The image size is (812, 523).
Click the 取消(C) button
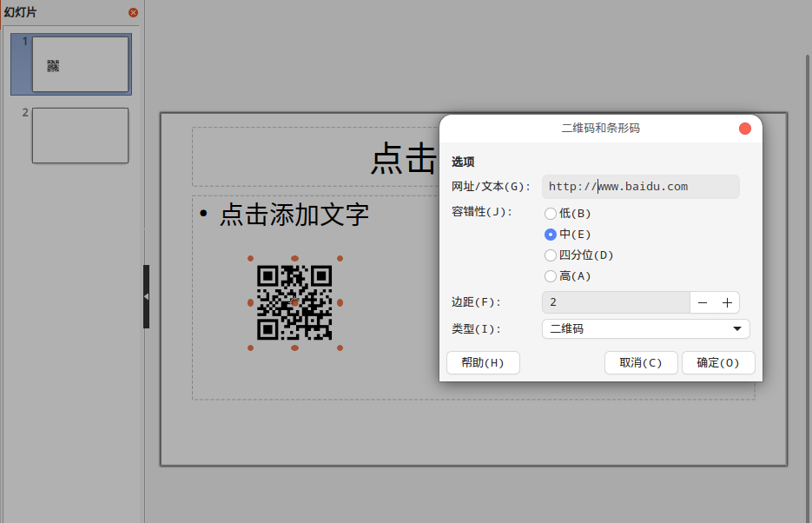coord(641,362)
